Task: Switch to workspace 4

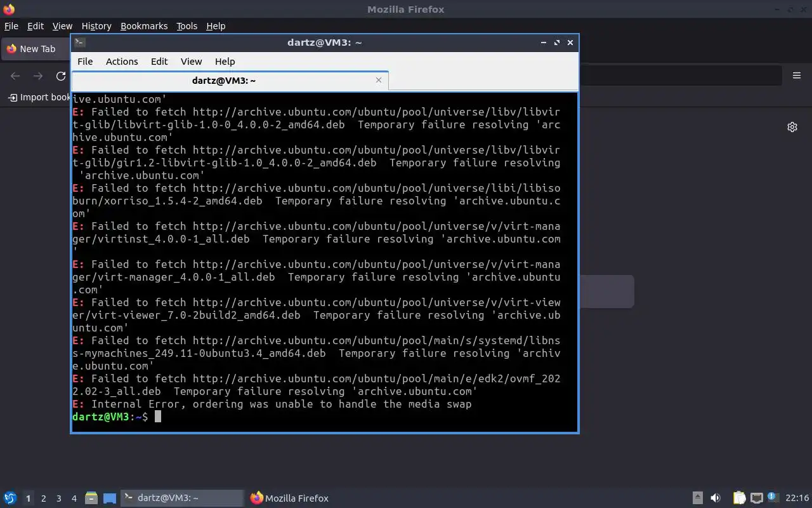Action: pyautogui.click(x=74, y=498)
